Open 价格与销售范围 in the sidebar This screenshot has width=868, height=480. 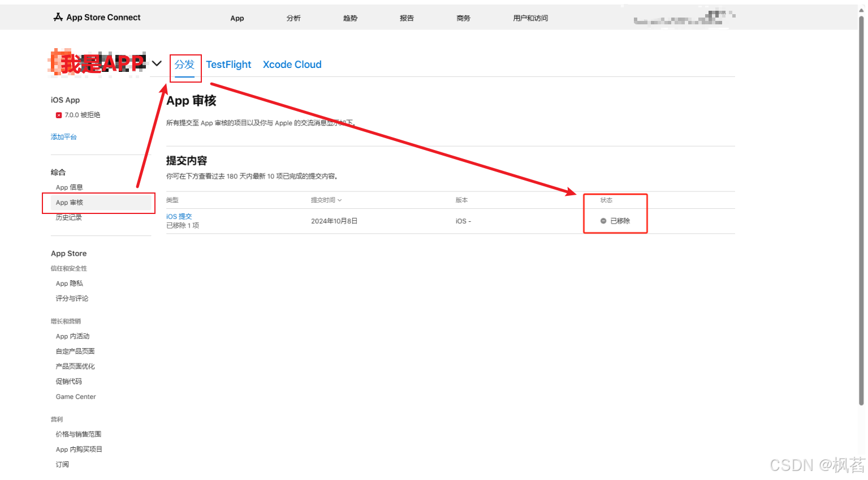pos(79,434)
